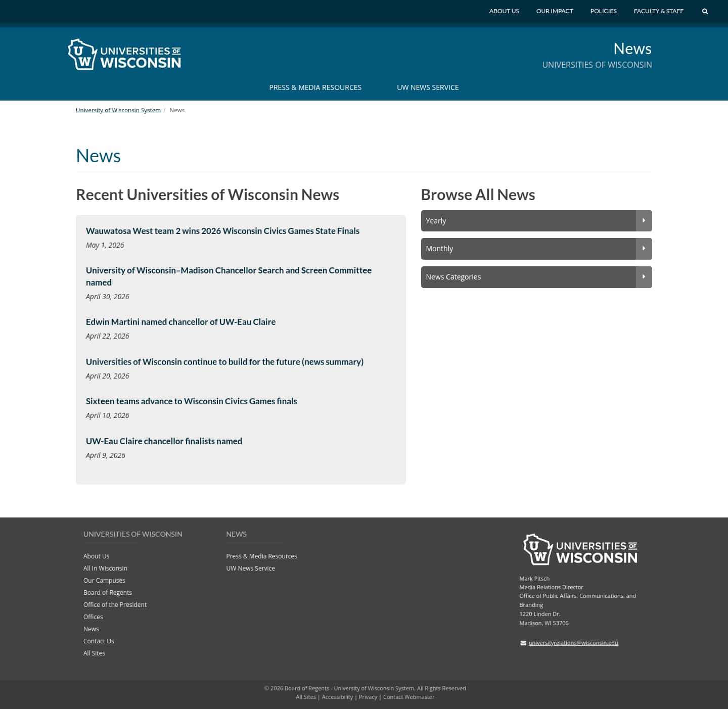Click Privacy link in copyright bar
728x709 pixels.
[368, 697]
